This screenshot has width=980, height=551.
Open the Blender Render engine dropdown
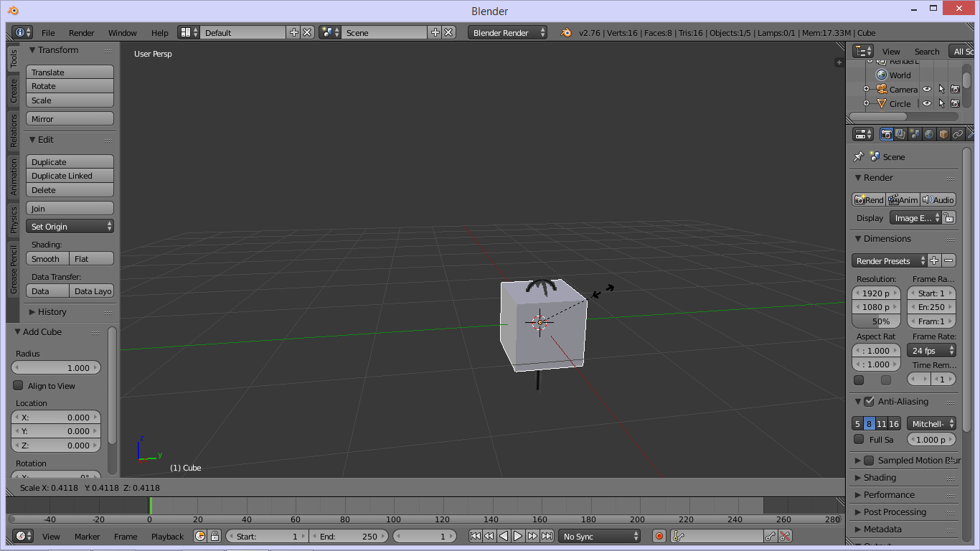(507, 32)
